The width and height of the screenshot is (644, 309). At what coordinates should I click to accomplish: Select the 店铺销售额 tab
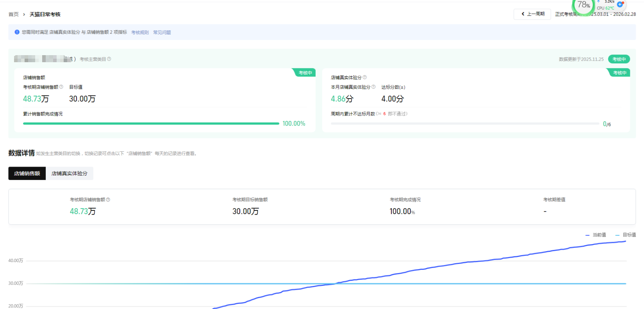click(x=27, y=173)
